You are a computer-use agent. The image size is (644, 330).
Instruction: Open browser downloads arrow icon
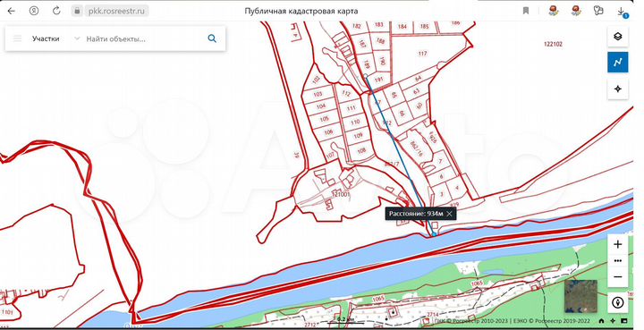coord(622,12)
